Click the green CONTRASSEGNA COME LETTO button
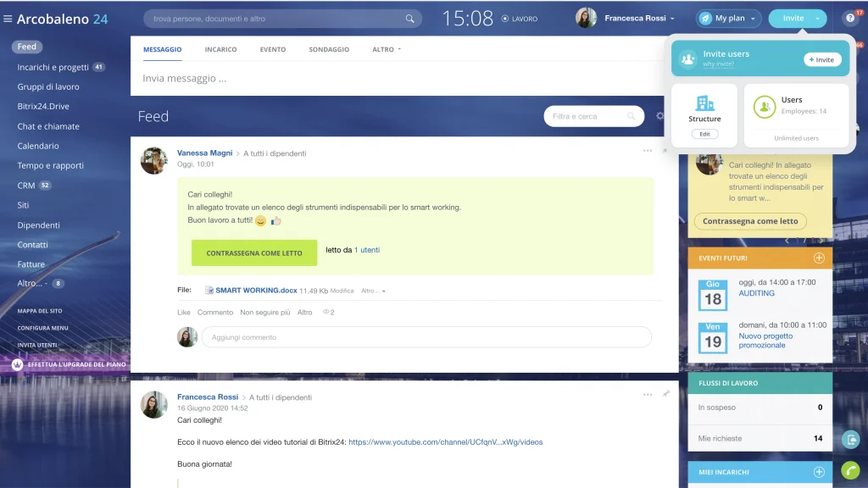Viewport: 868px width, 488px height. (254, 252)
